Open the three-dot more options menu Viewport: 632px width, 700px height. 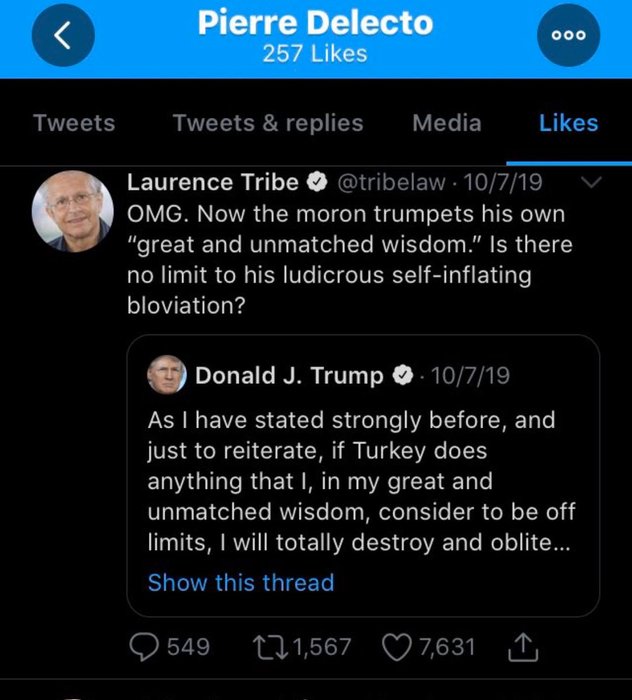click(566, 37)
